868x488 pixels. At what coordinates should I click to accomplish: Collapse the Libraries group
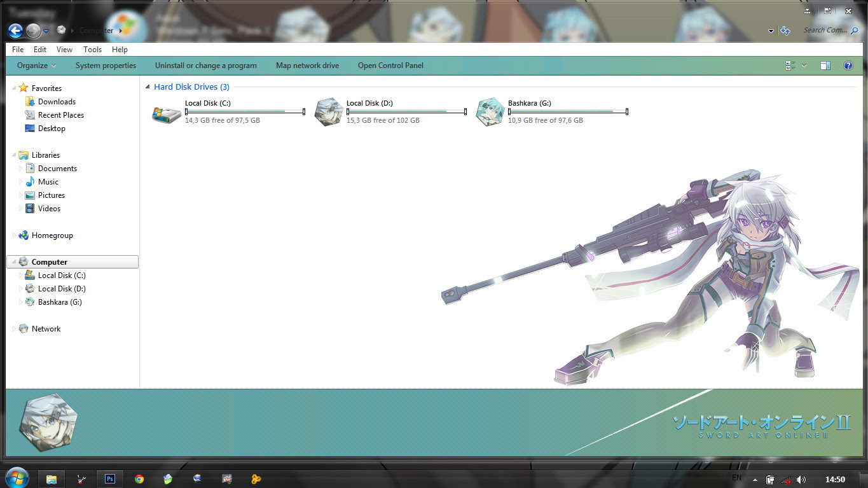click(14, 155)
